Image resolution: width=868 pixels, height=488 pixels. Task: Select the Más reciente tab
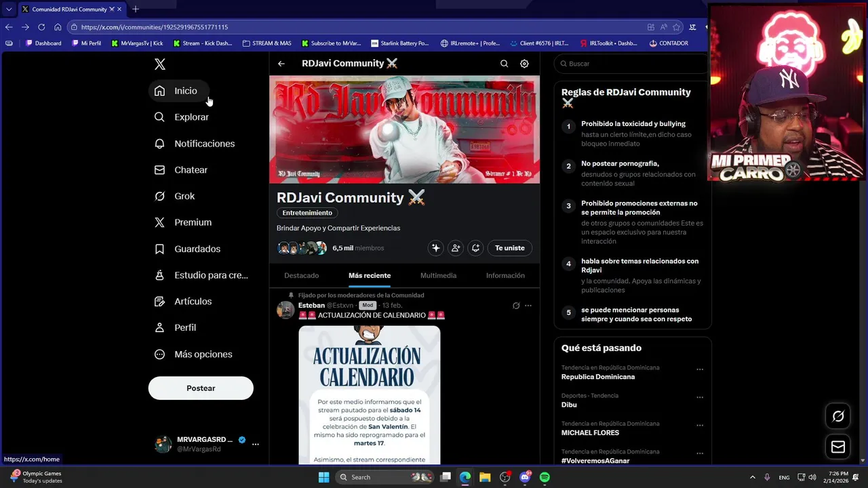click(x=370, y=276)
